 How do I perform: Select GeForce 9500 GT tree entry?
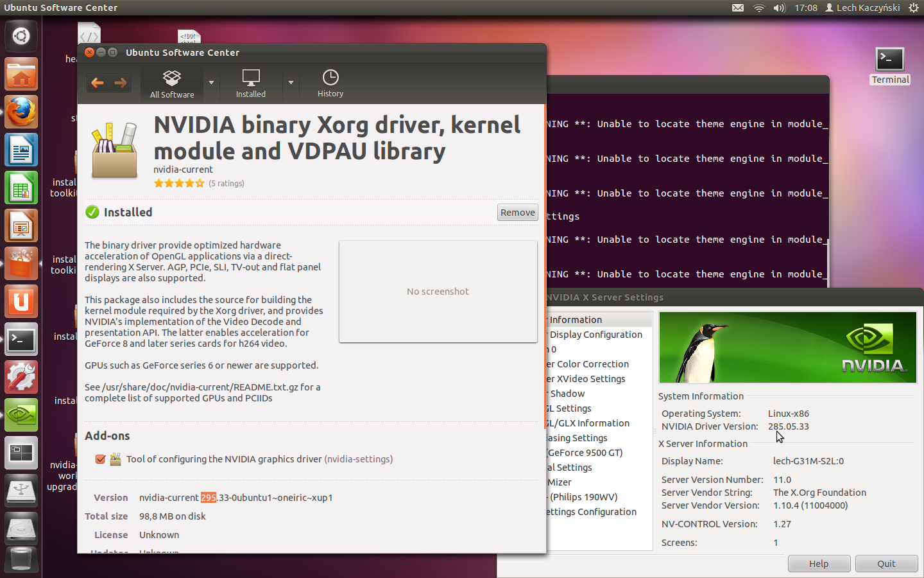[x=585, y=453]
